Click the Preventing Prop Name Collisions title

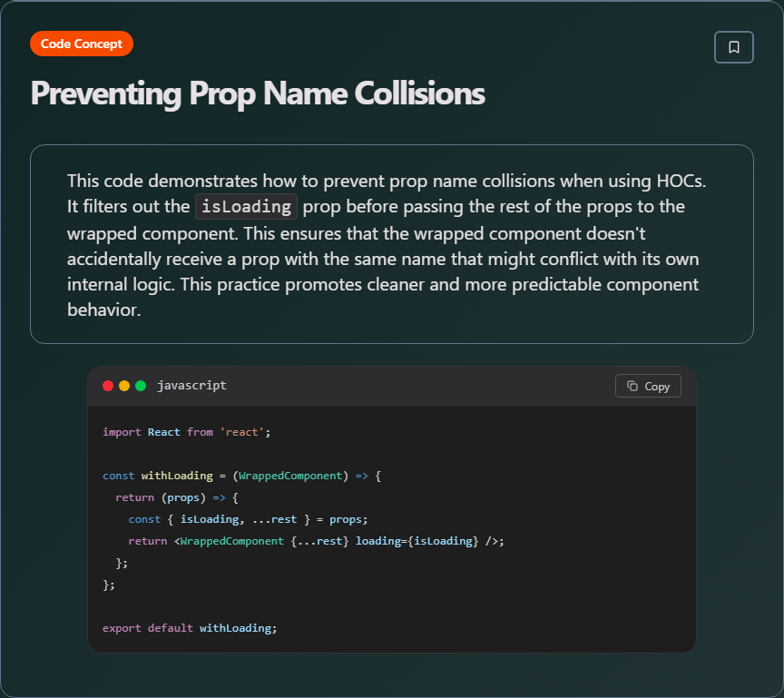point(258,93)
